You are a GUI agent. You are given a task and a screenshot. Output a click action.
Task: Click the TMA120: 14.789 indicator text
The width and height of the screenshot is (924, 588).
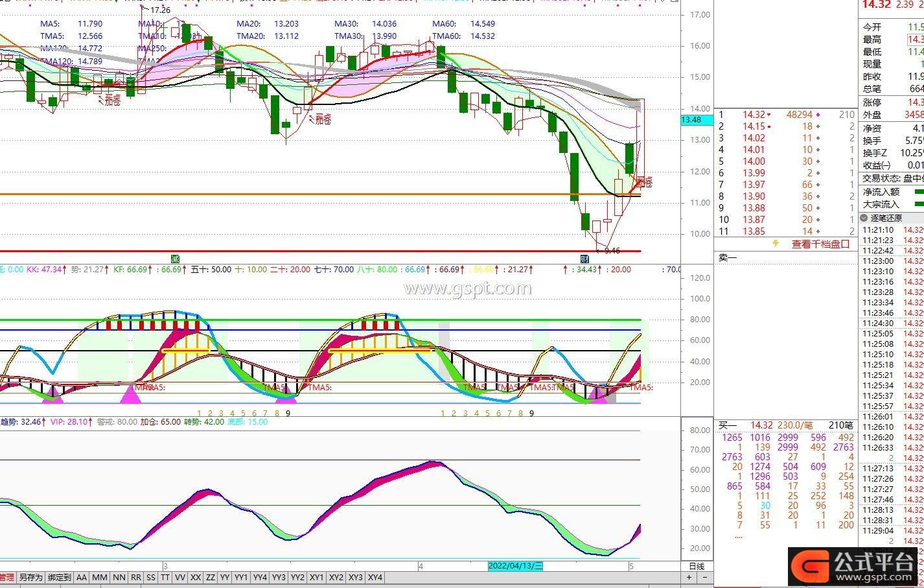pyautogui.click(x=71, y=62)
